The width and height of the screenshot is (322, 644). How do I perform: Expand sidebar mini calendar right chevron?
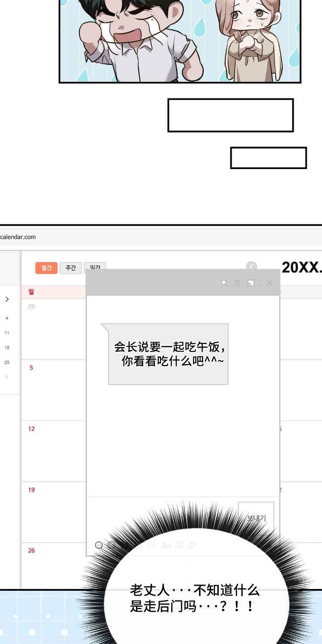click(x=7, y=299)
